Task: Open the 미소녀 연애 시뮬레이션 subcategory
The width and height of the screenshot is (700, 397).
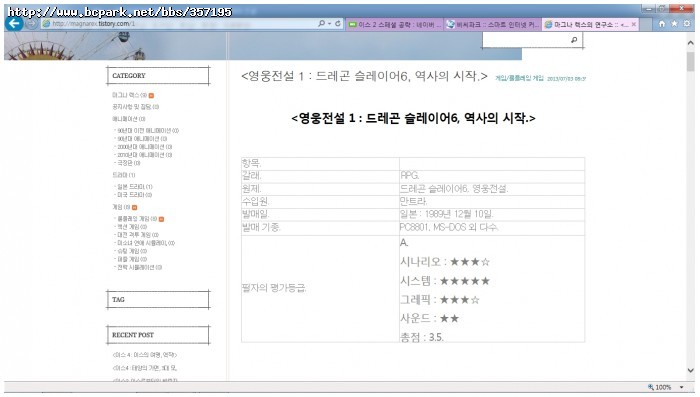Action: (146, 243)
